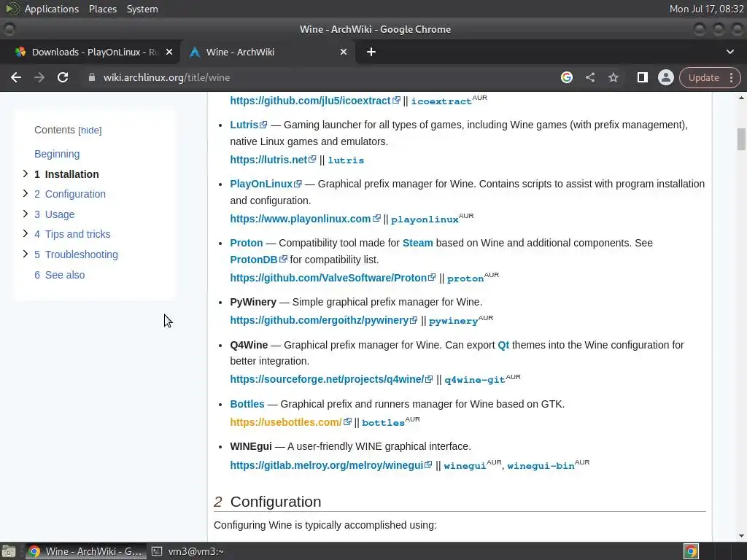Go to Usage in contents
Screen dimensions: 747x560
click(54, 214)
